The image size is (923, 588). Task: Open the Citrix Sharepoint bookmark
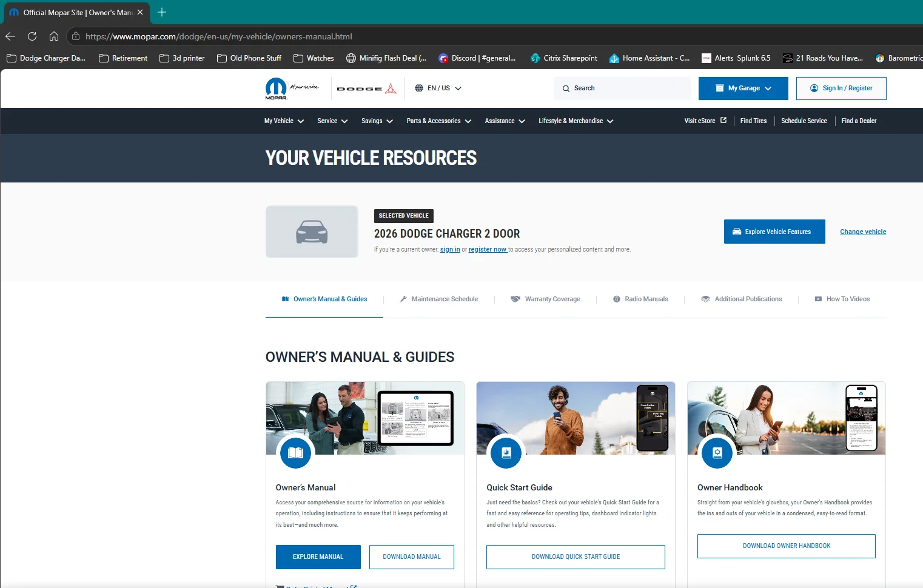pos(564,58)
